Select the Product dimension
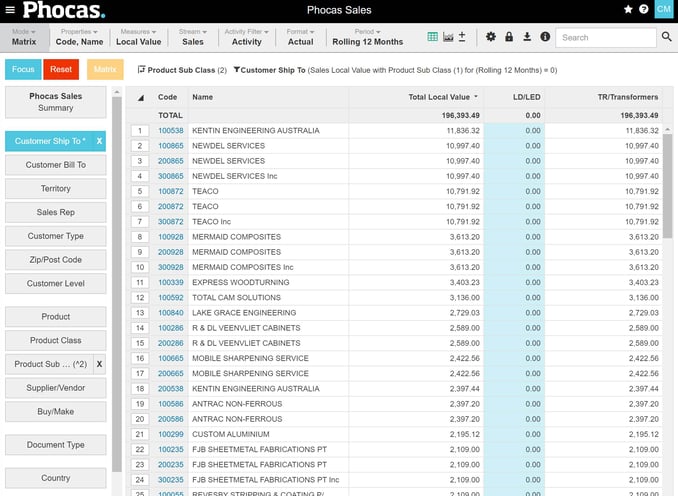 tap(55, 317)
